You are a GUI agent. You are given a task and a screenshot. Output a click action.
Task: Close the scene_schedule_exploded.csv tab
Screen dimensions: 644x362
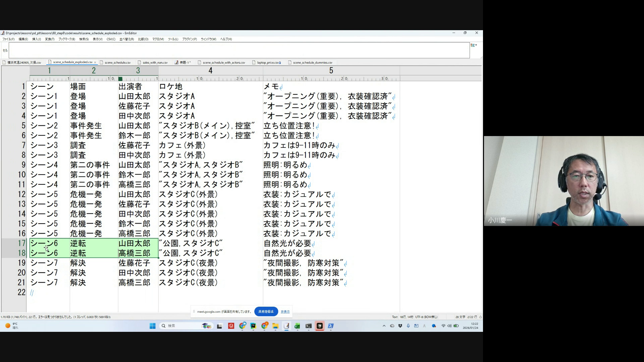pos(95,62)
